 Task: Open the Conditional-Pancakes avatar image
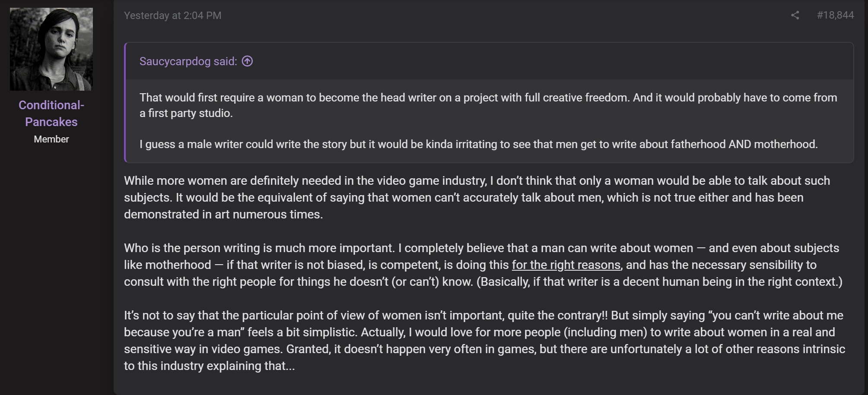coord(51,49)
